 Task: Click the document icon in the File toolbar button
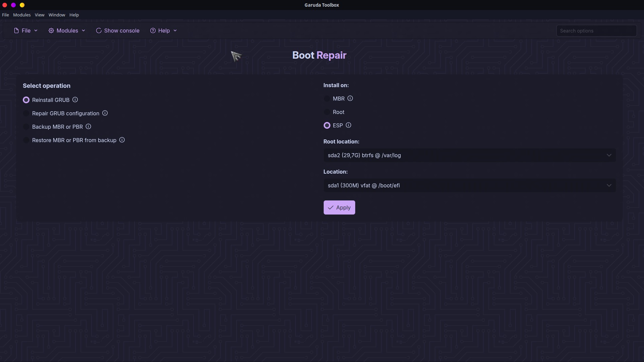pyautogui.click(x=16, y=31)
